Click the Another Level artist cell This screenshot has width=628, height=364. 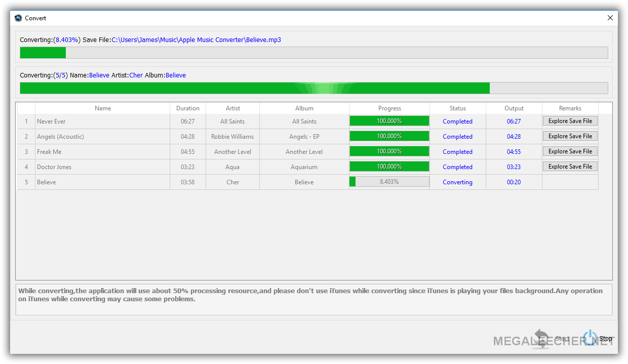click(232, 152)
